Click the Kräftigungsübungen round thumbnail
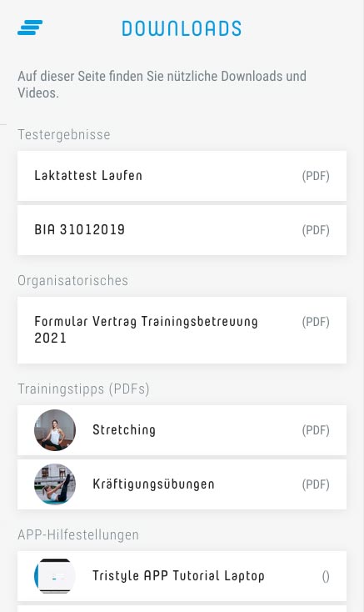This screenshot has height=612, width=364. point(55,484)
